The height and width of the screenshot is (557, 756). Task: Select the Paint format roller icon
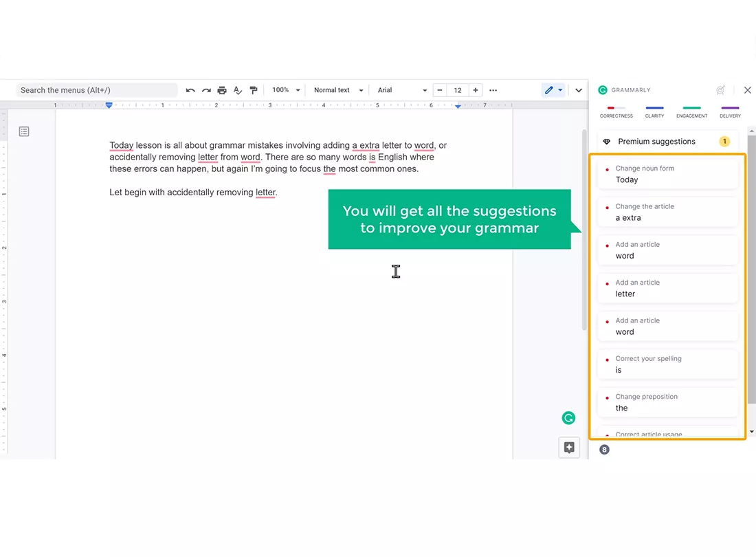254,90
